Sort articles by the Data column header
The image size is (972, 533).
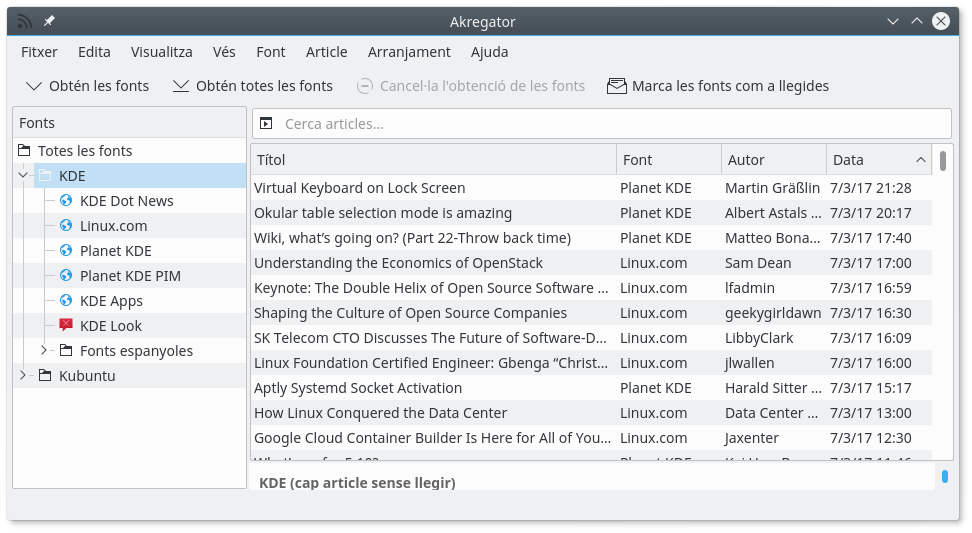870,160
